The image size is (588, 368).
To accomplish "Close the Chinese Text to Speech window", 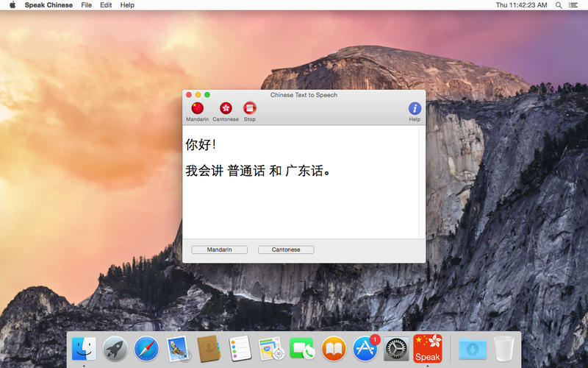I will pos(189,95).
